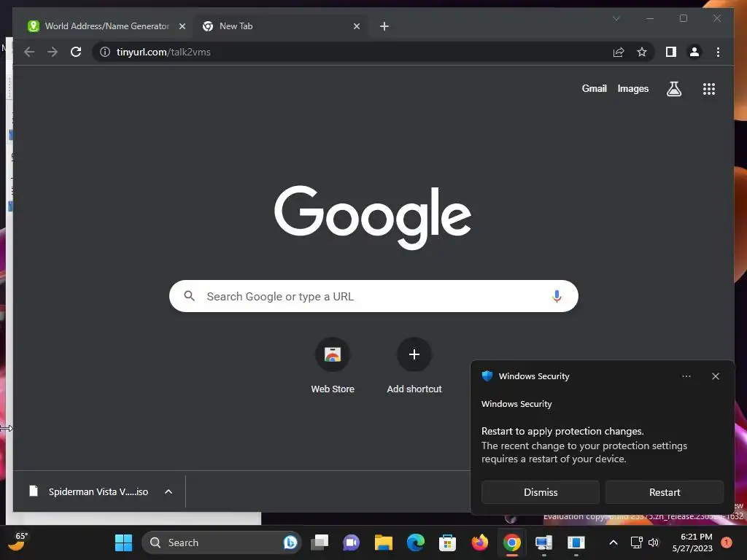Screen dimensions: 747x560
Task: Open Search Labs flask icon
Action: click(673, 88)
